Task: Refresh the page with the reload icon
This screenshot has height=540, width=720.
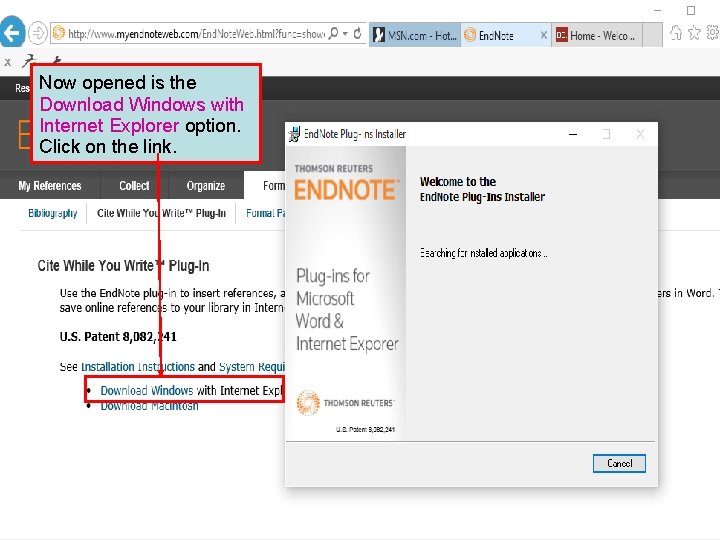Action: tap(358, 34)
